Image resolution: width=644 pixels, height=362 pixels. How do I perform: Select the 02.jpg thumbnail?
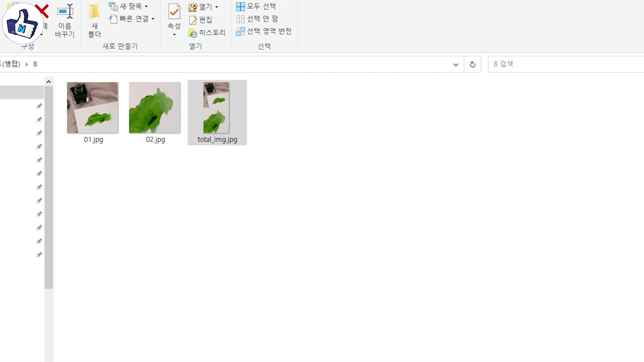coord(155,108)
